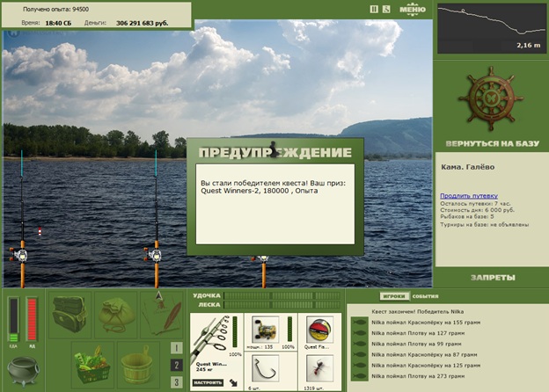
Task: Open the backpack inventory icon
Action: 70,315
